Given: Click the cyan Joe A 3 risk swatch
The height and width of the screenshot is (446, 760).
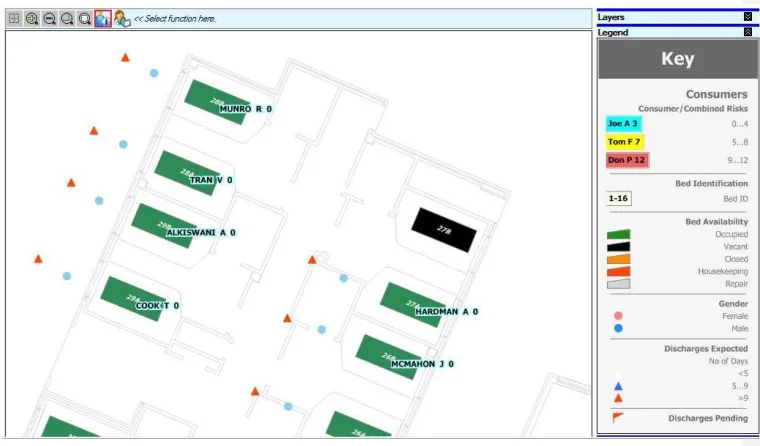Looking at the screenshot, I should point(623,124).
